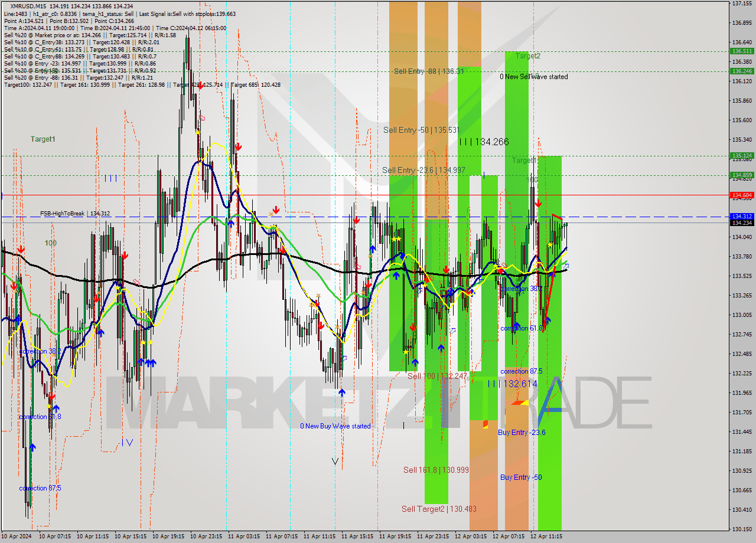Click the '| | | 134.266' wave label
Image resolution: width=756 pixels, height=543 pixels.
[x=484, y=142]
